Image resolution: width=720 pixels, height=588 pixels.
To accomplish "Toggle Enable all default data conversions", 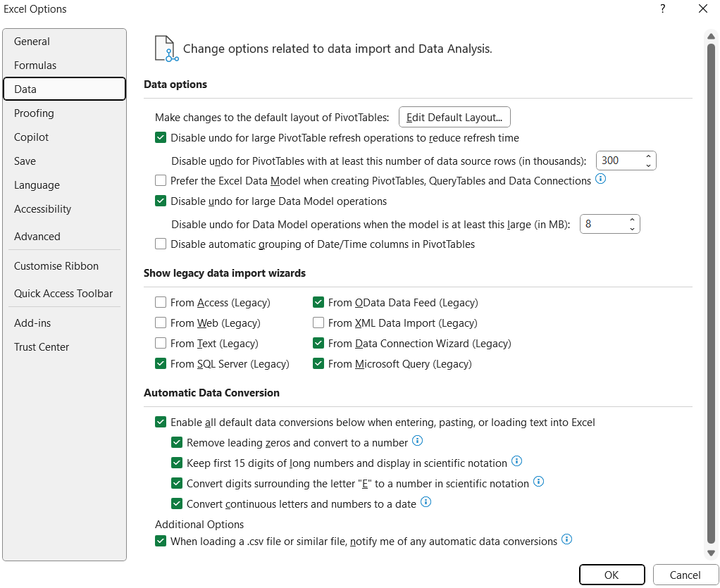I will pos(161,422).
